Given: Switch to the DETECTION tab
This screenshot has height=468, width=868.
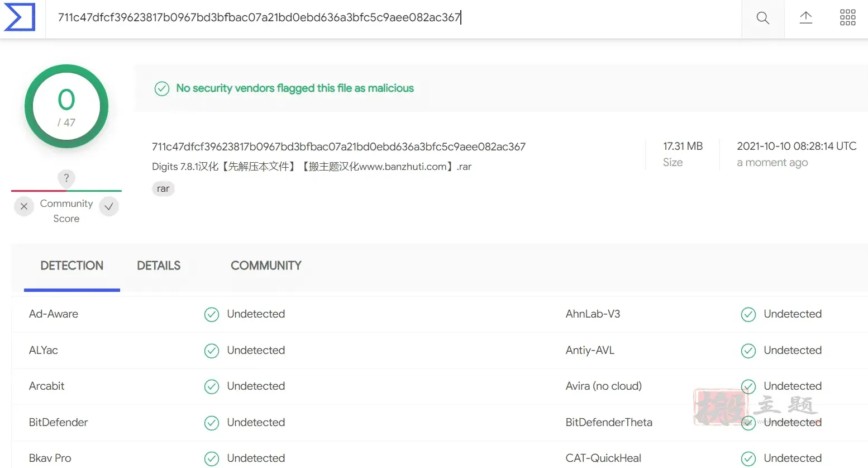Looking at the screenshot, I should point(72,266).
